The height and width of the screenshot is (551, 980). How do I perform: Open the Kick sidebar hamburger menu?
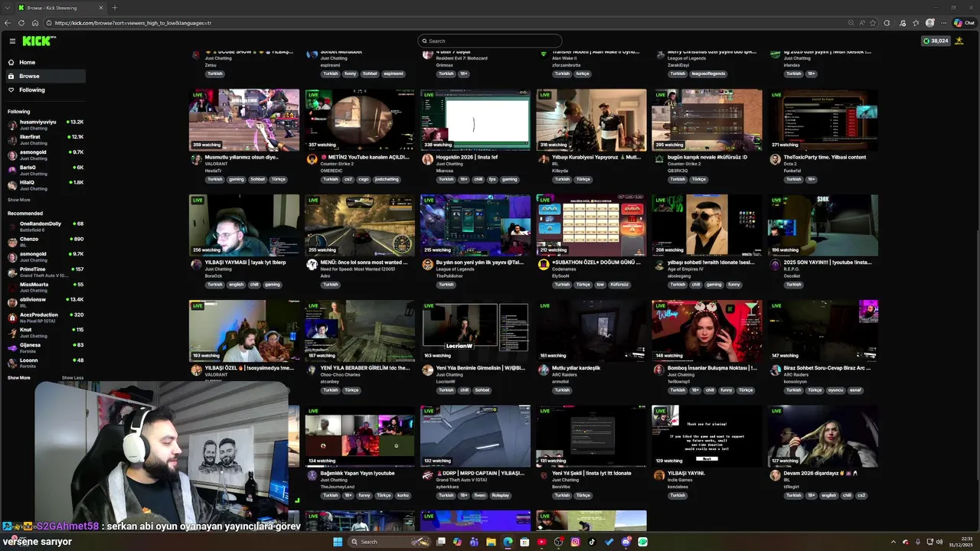pos(12,41)
